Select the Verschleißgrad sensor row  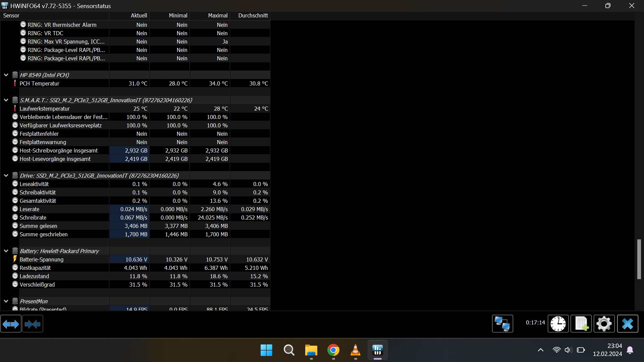pos(37,285)
